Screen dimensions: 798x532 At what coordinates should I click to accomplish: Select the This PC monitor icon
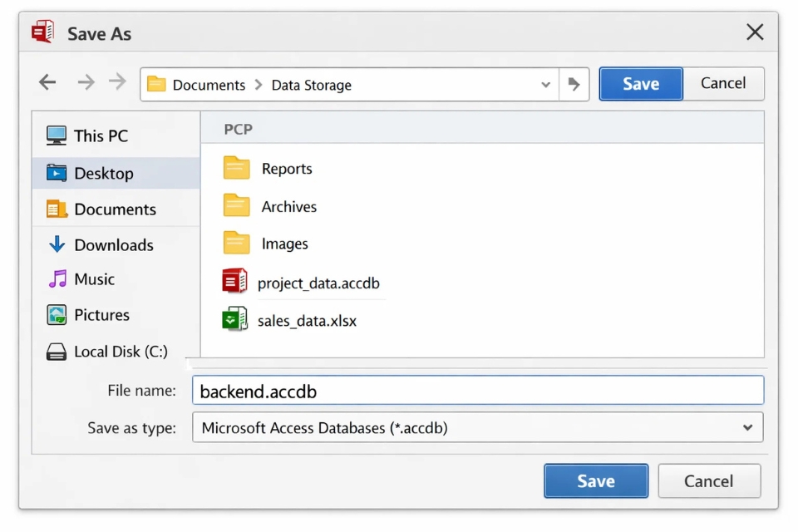coord(55,135)
